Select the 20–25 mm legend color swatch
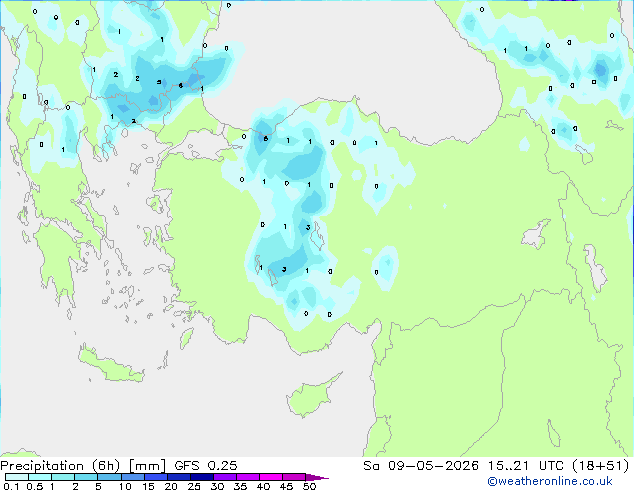Viewport: 634px width, 490px height. pos(179,477)
